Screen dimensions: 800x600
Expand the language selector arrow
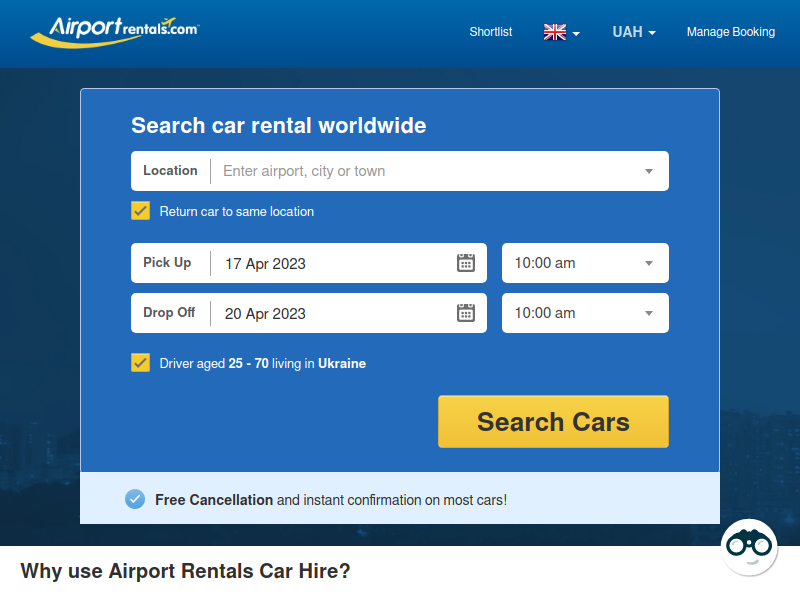(x=576, y=34)
